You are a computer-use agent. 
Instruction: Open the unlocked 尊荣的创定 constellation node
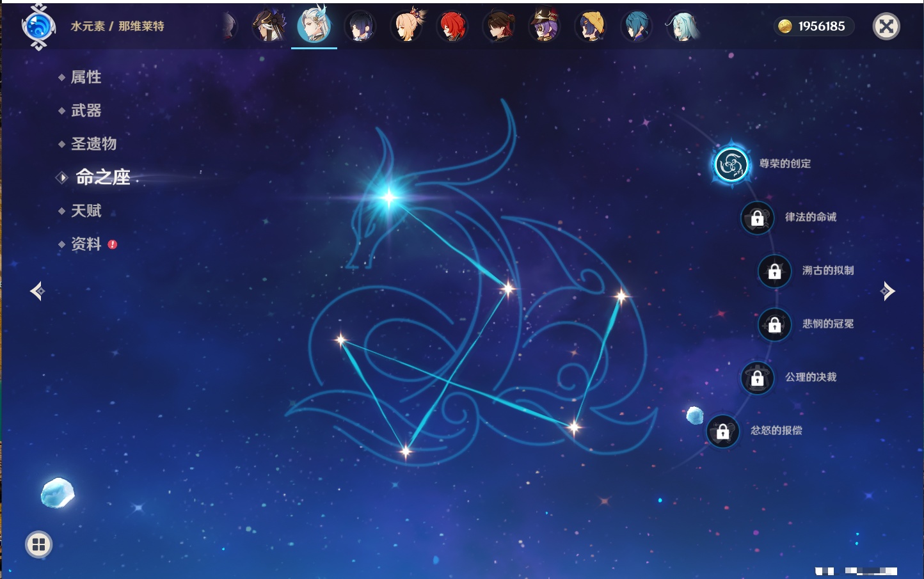click(x=731, y=164)
